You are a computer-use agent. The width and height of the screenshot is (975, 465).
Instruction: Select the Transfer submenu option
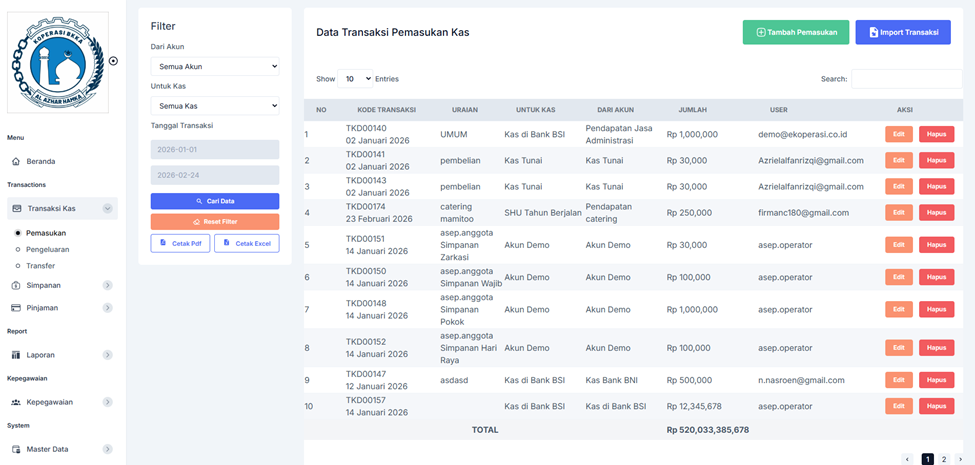(x=41, y=265)
